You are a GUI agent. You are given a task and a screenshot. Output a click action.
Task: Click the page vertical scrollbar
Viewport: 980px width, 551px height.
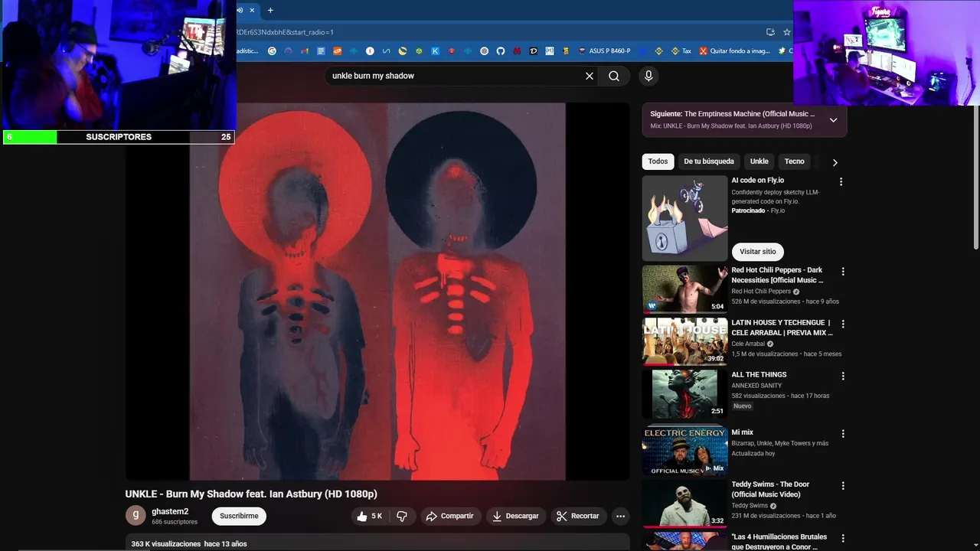pos(975,176)
